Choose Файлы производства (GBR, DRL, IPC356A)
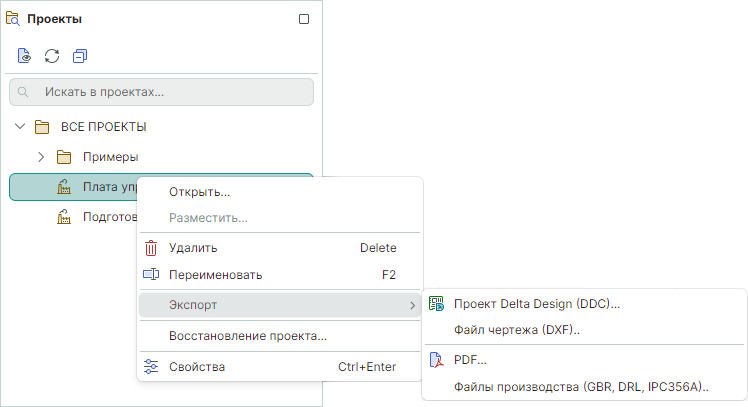Screen dimensions: 748x407 pyautogui.click(x=581, y=386)
